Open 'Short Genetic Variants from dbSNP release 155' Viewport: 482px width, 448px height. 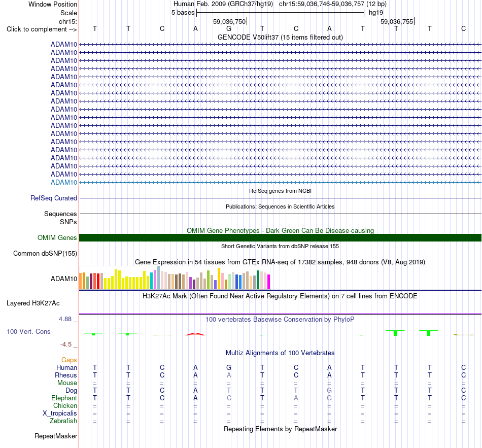(280, 246)
